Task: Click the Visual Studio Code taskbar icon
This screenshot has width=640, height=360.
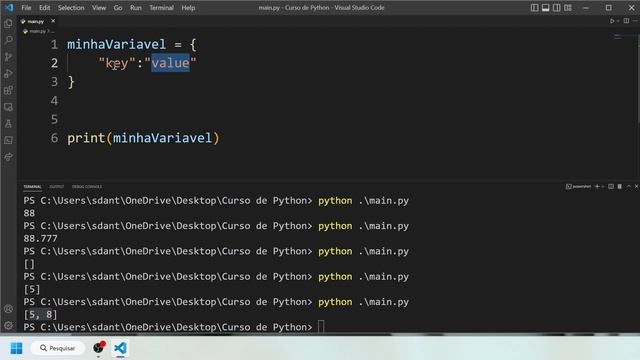Action: pyautogui.click(x=120, y=348)
